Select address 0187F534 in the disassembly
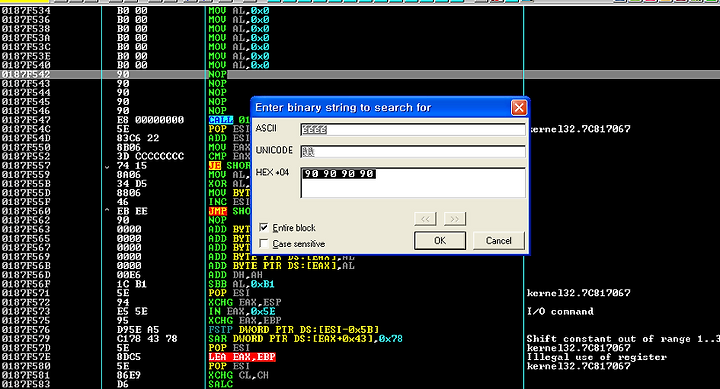 (26, 10)
